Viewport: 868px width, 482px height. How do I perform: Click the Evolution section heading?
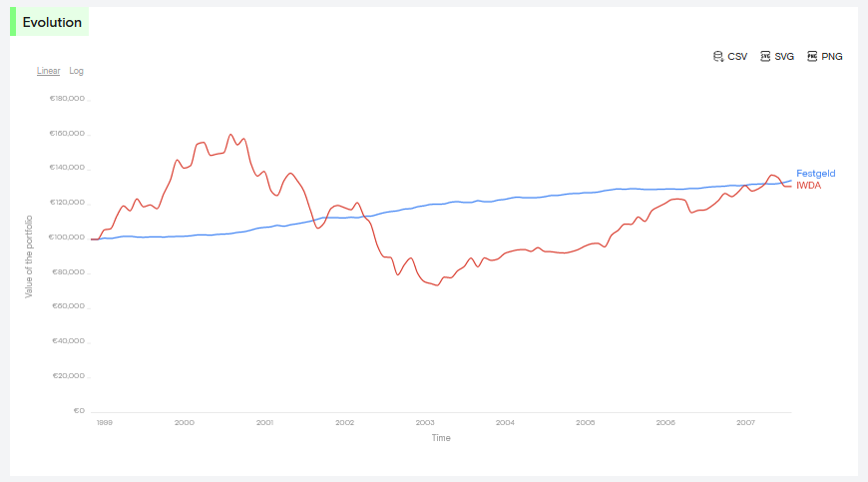[52, 22]
